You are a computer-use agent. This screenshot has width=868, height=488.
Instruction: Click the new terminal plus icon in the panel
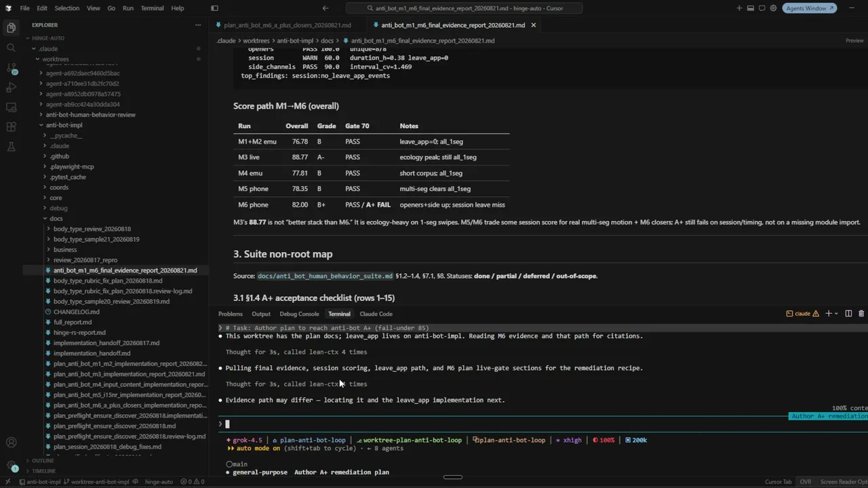pos(828,314)
